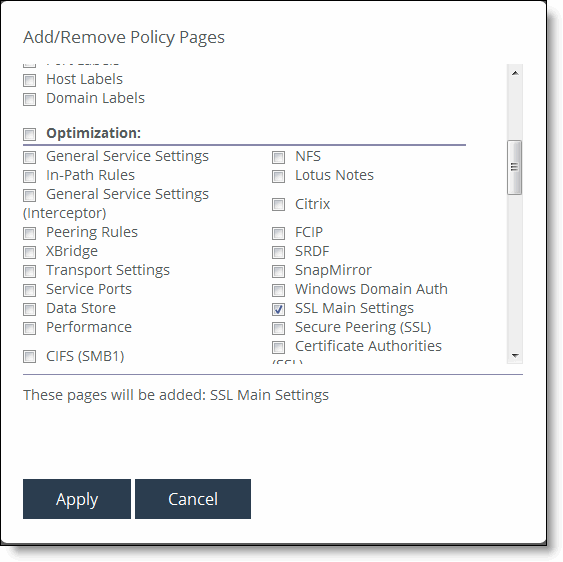Enable the Lotus Notes checkbox
Viewport: 563px width, 562px height.
point(278,176)
